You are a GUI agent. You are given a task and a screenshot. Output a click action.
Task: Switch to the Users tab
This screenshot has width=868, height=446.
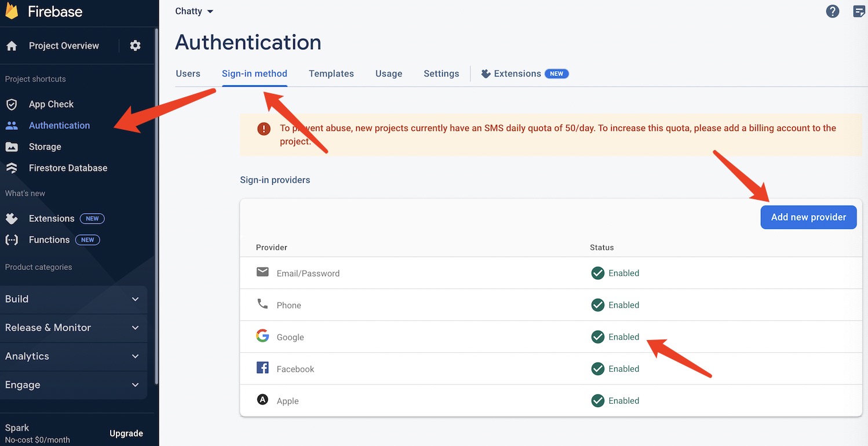point(188,74)
